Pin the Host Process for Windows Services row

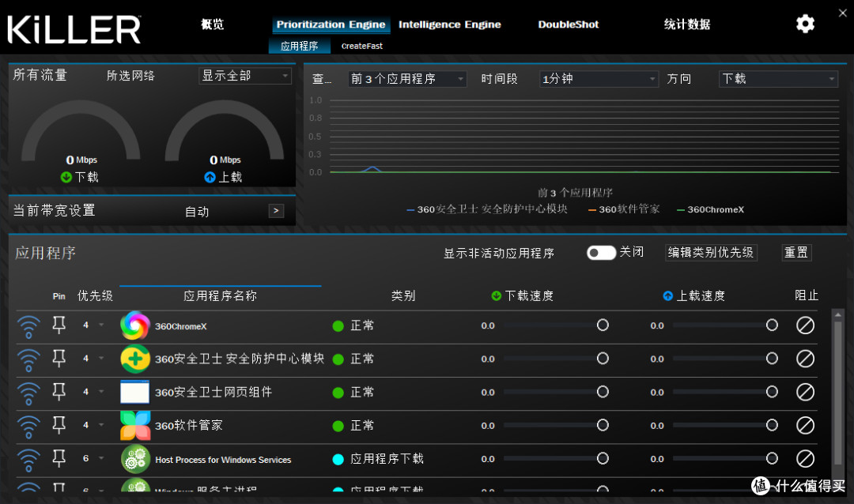[59, 458]
